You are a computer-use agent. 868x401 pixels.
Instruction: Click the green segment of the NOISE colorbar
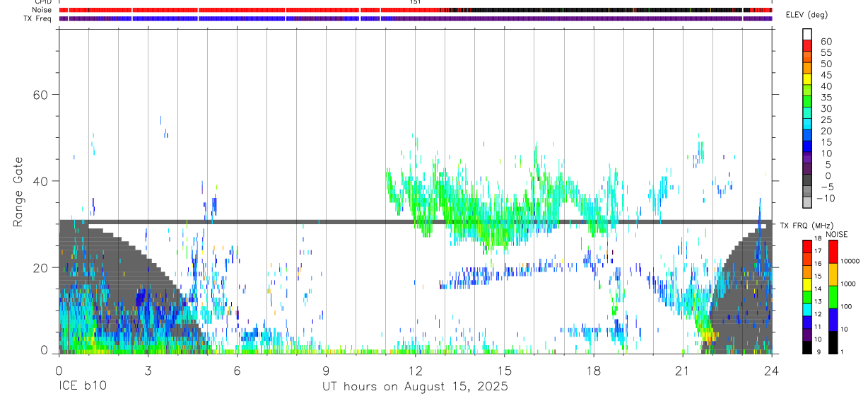click(x=833, y=297)
